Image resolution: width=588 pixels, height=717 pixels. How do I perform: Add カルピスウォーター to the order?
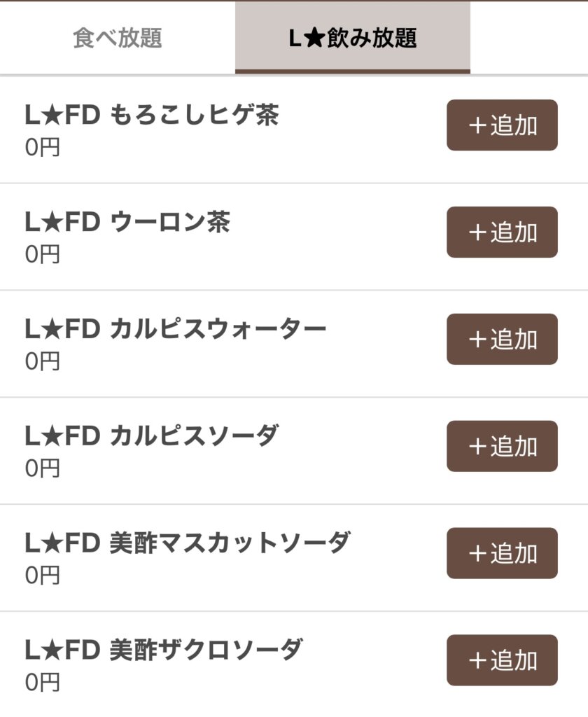coord(502,340)
